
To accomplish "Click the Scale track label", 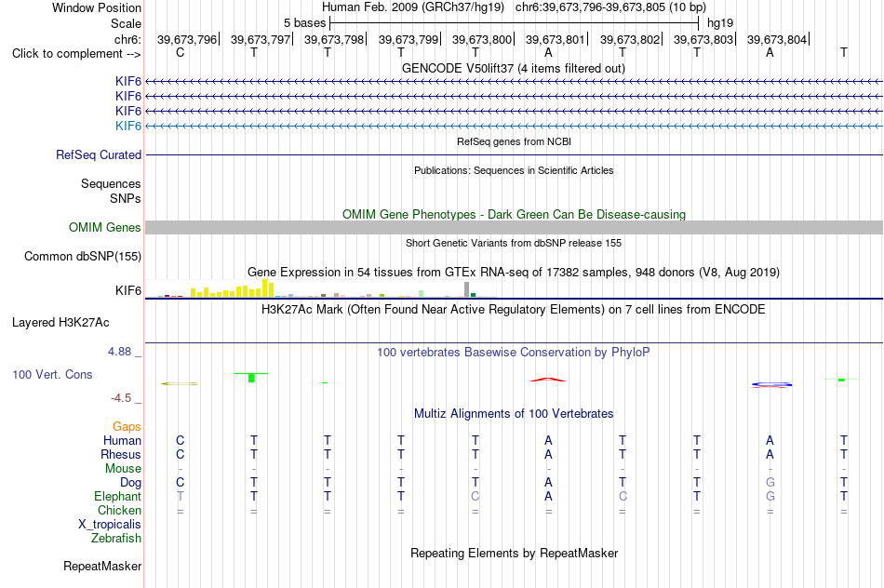I will pyautogui.click(x=126, y=23).
